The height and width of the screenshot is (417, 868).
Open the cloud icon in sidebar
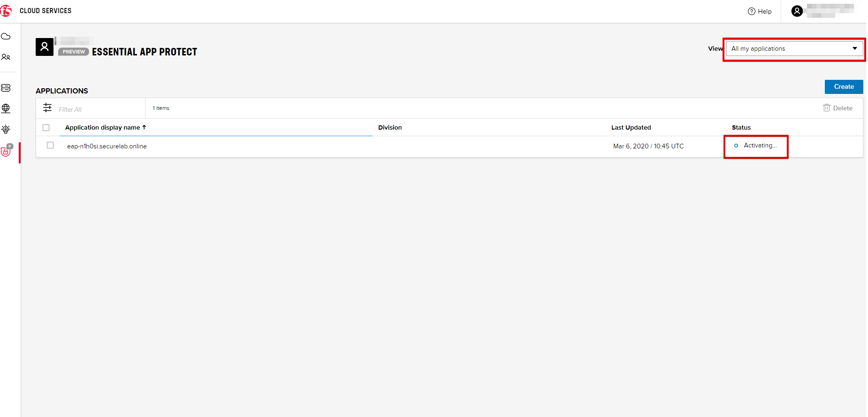[x=6, y=37]
